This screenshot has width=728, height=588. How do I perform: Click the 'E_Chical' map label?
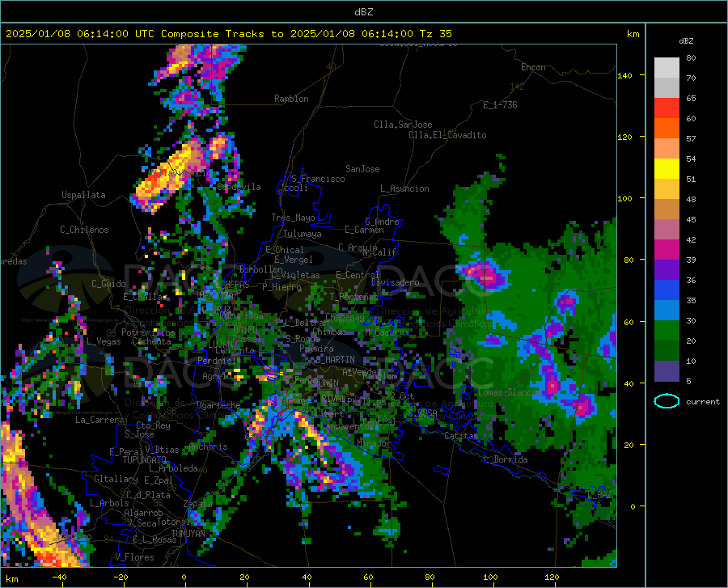[x=284, y=250]
